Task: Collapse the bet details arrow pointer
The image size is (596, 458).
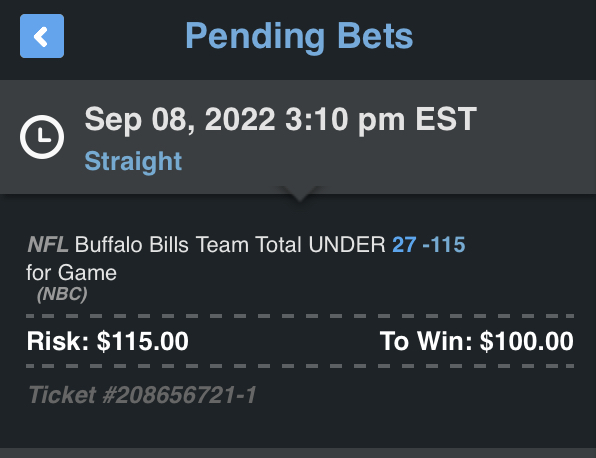Action: click(300, 193)
